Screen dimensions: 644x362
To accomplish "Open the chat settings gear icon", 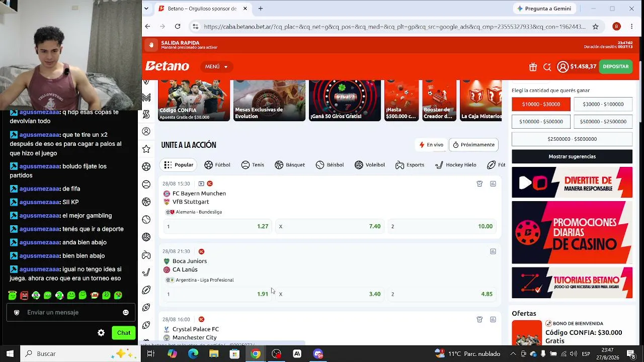I will 101,333.
